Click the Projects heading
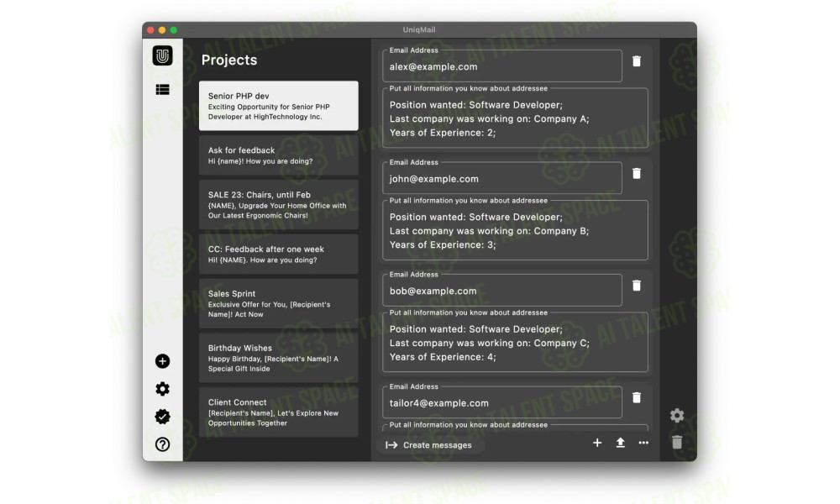Image resolution: width=840 pixels, height=504 pixels. click(x=229, y=60)
